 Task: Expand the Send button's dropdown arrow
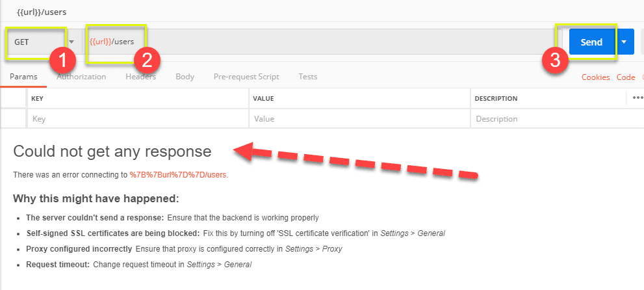pos(624,42)
